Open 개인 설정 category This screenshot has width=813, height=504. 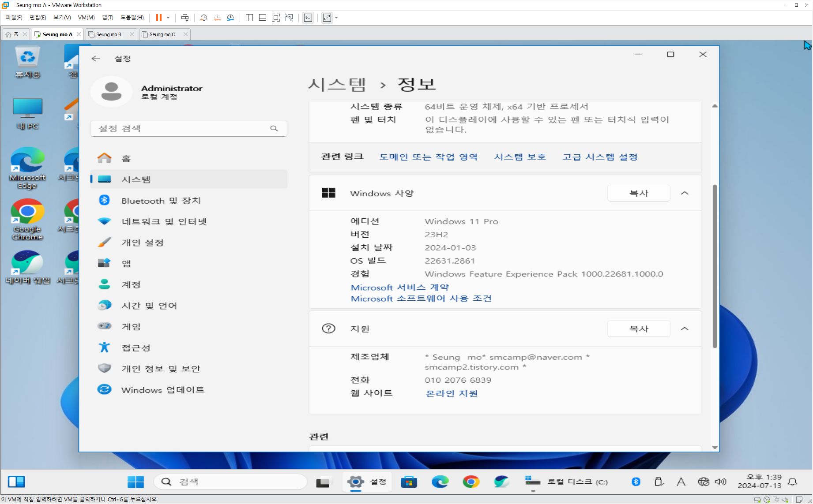point(189,243)
